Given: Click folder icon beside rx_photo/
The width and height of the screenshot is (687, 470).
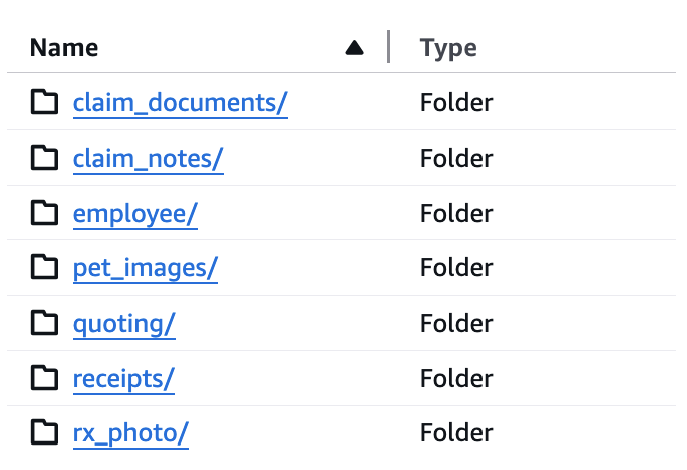Looking at the screenshot, I should (44, 433).
